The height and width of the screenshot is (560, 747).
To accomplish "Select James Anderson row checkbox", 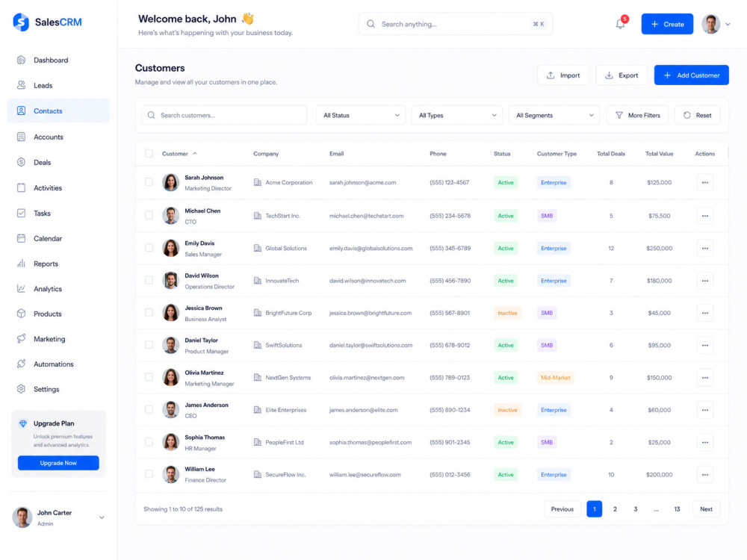I will [149, 409].
